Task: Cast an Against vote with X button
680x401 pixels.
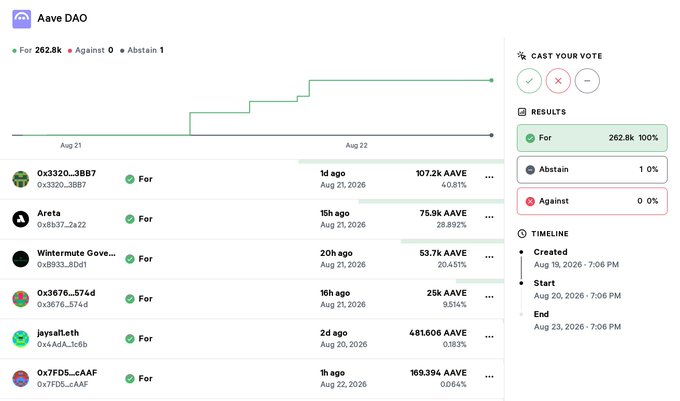Action: [558, 81]
